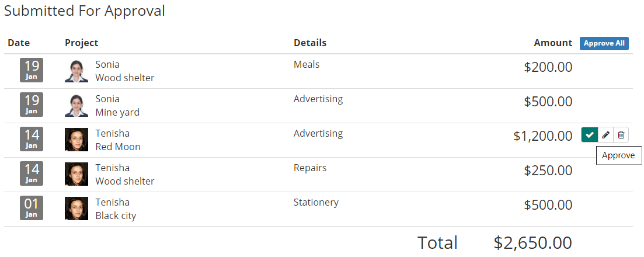
Task: Click the $2,650.00 total amount
Action: (x=532, y=242)
